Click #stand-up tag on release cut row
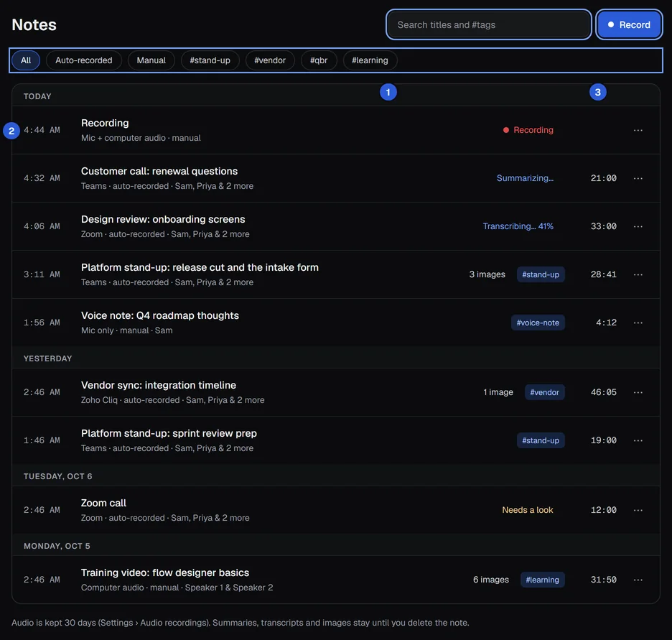This screenshot has width=672, height=640. point(541,274)
